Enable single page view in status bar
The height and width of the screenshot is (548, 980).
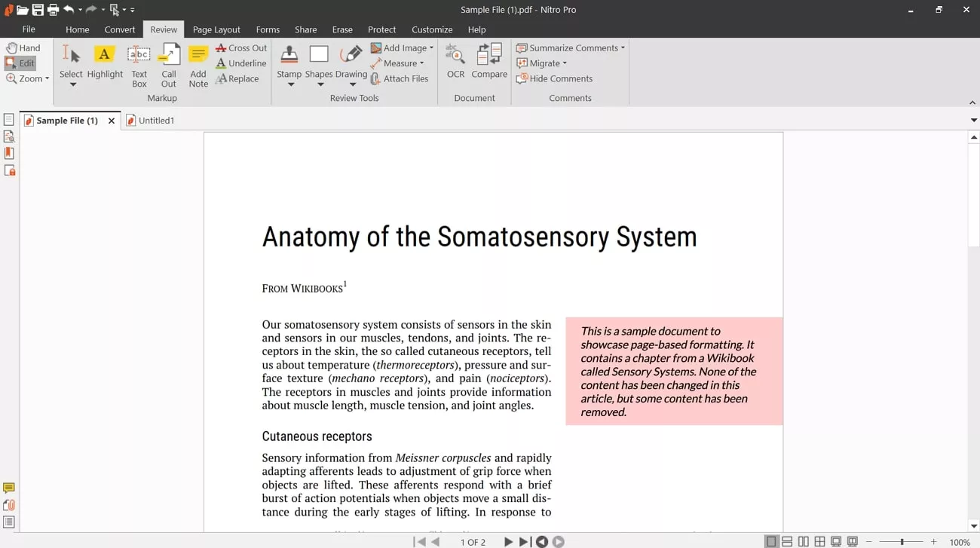(x=770, y=542)
